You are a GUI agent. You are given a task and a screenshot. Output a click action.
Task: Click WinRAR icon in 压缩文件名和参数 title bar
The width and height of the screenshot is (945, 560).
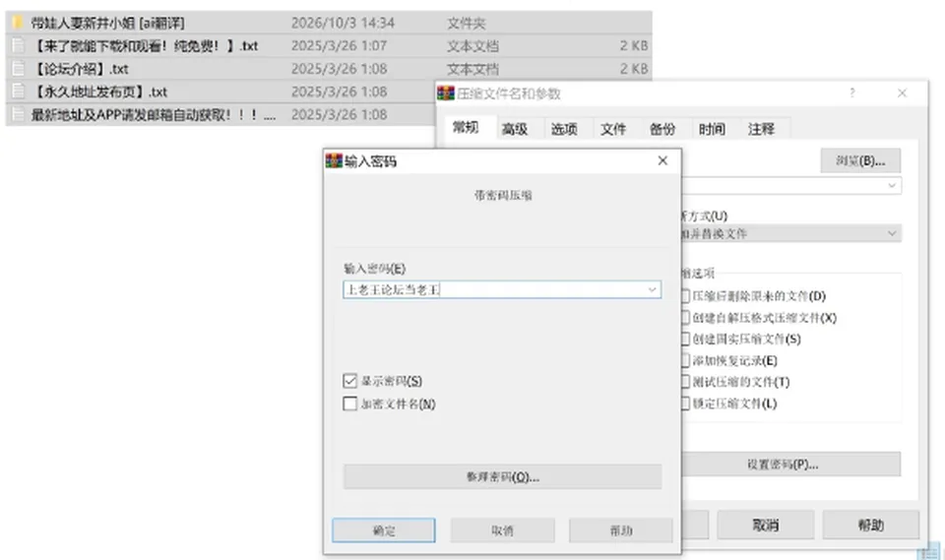(446, 93)
